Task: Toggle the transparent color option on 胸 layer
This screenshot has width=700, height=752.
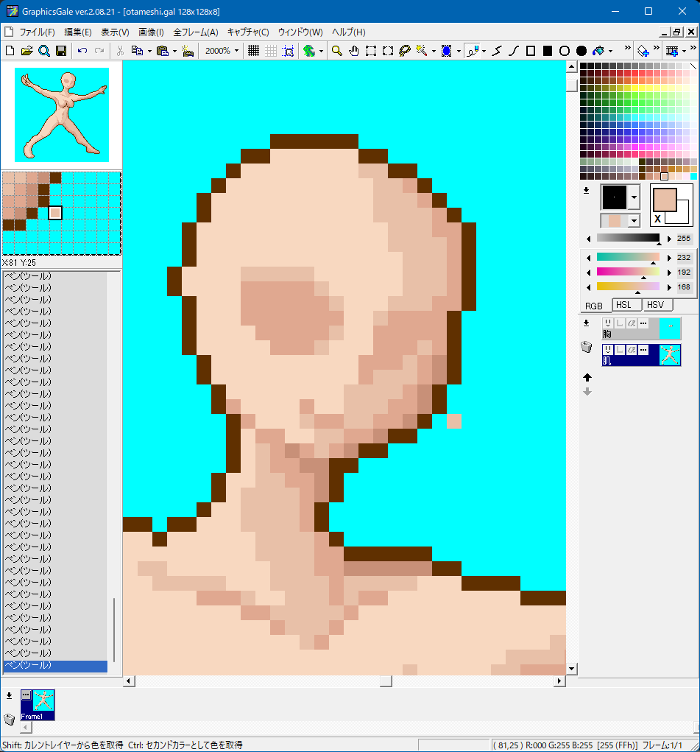Action: coord(620,323)
